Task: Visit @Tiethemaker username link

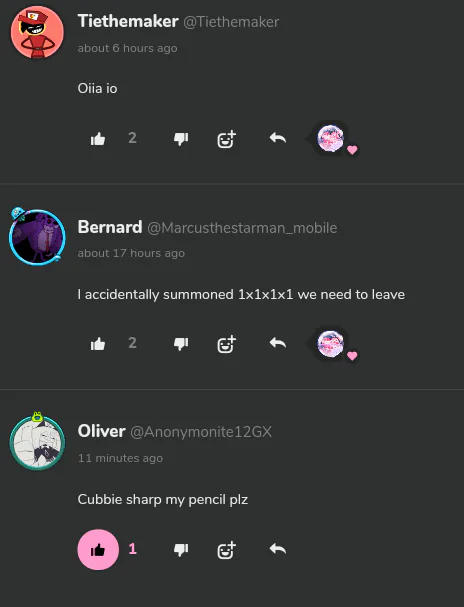Action: 231,22
